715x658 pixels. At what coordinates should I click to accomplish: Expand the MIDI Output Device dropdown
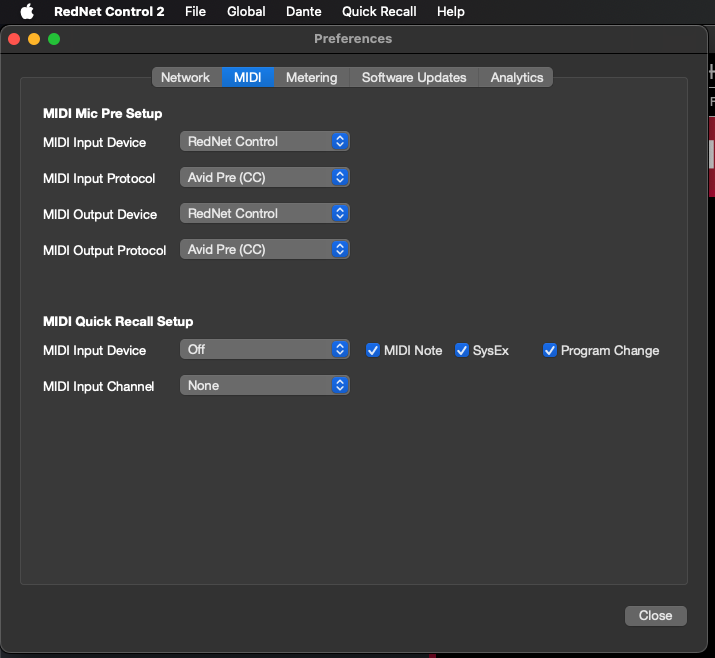coord(265,213)
